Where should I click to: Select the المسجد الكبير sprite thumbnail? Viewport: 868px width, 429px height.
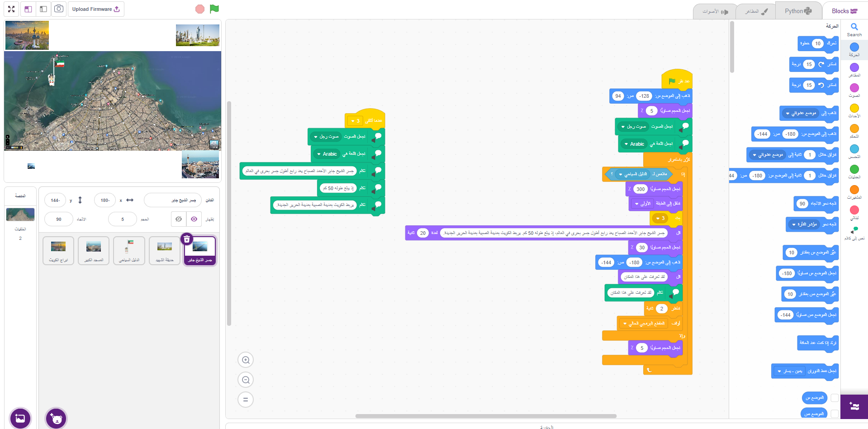(94, 250)
